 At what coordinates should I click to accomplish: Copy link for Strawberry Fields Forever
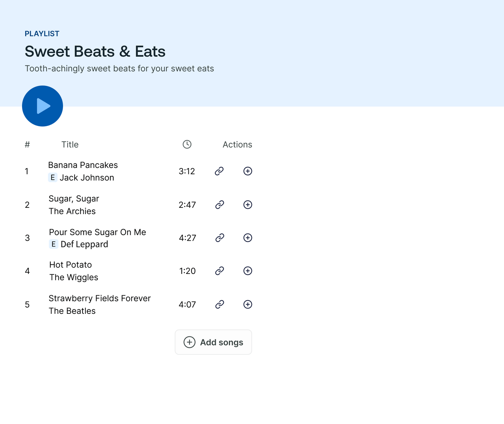tap(219, 304)
